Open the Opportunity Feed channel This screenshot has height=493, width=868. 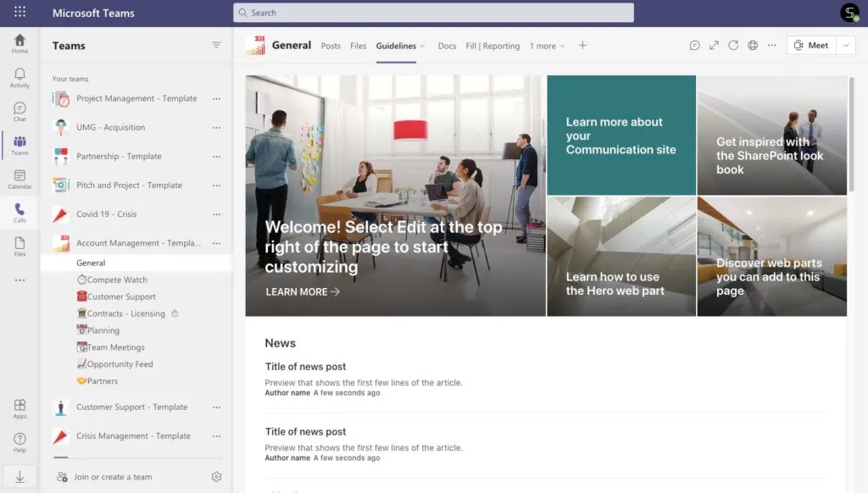pyautogui.click(x=114, y=364)
